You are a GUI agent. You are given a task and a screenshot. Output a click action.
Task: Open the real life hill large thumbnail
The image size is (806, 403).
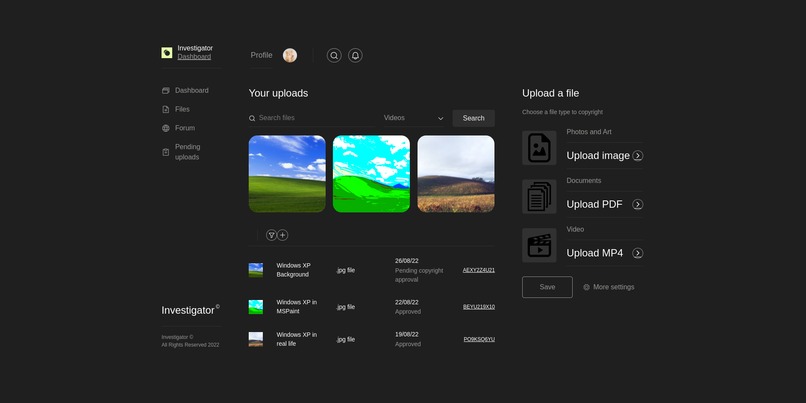(x=456, y=174)
